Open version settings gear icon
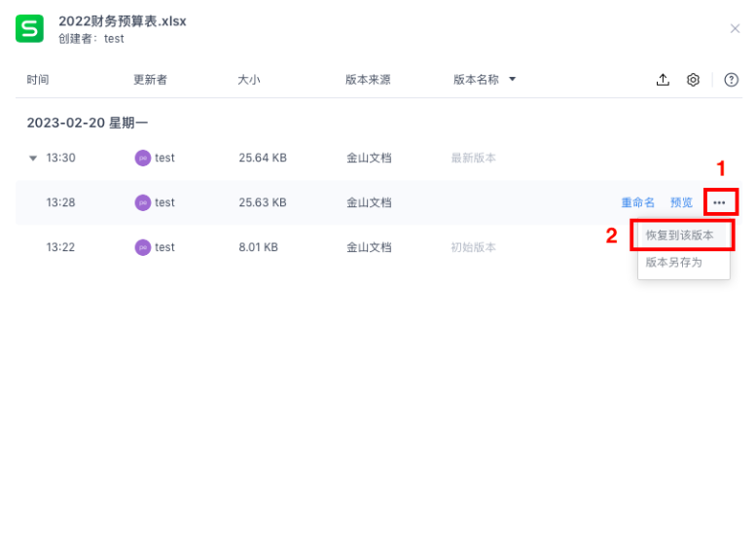 click(693, 80)
